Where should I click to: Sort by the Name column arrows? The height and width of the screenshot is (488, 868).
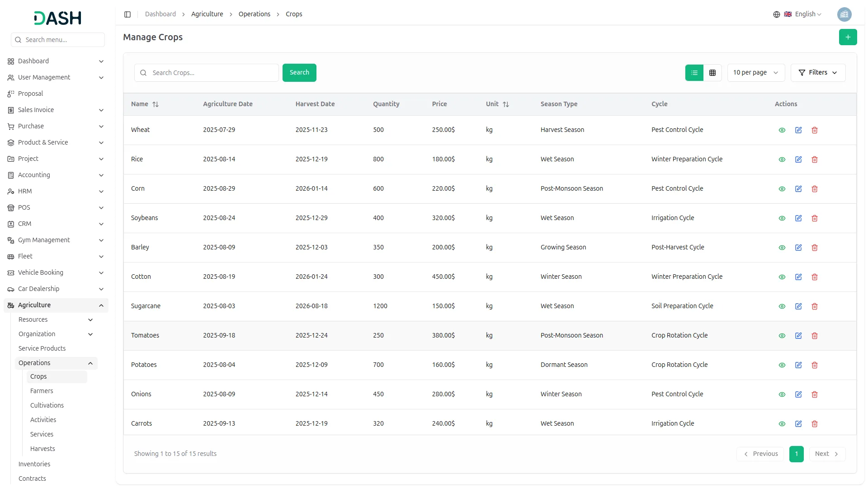tap(156, 104)
